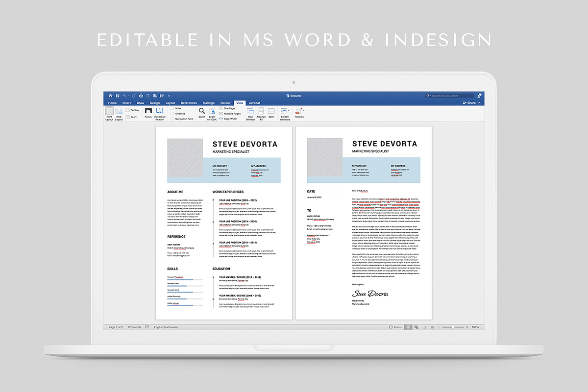Viewport: 588px width, 392px height.
Task: Enter Focus mode from the ribbon
Action: [x=148, y=113]
